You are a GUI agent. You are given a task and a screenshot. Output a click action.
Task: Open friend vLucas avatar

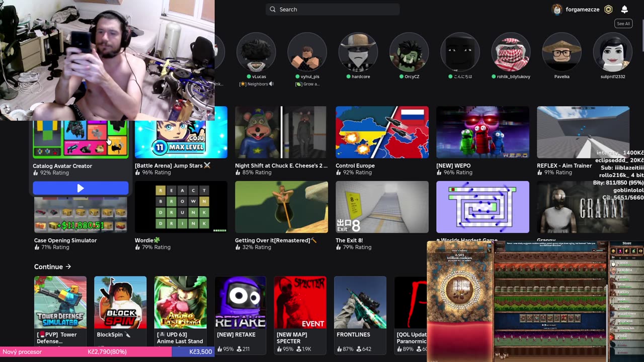pyautogui.click(x=256, y=52)
